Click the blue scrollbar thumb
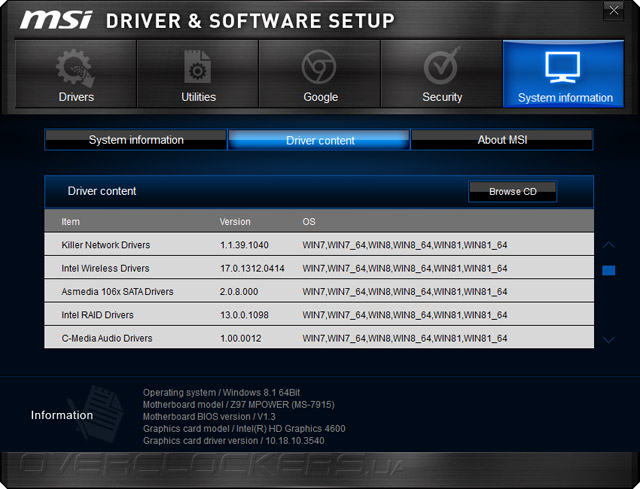The image size is (640, 489). tap(609, 270)
